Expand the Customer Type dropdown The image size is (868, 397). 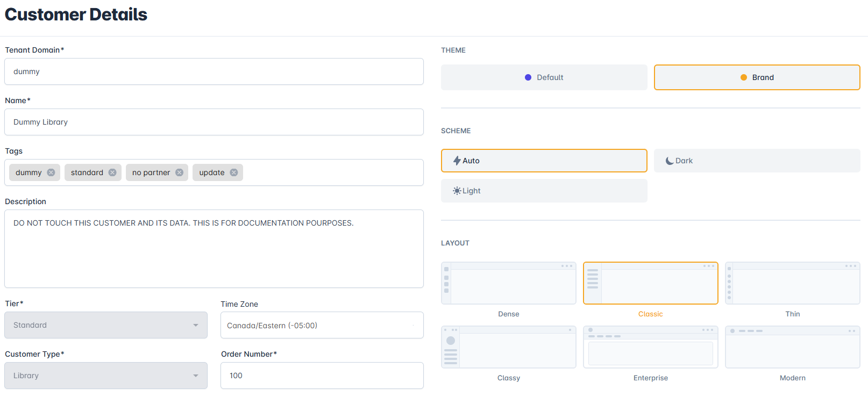point(106,376)
